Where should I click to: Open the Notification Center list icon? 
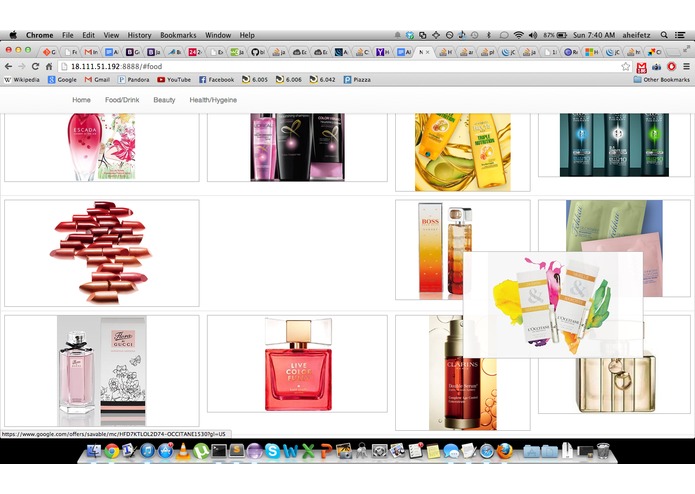tap(679, 35)
